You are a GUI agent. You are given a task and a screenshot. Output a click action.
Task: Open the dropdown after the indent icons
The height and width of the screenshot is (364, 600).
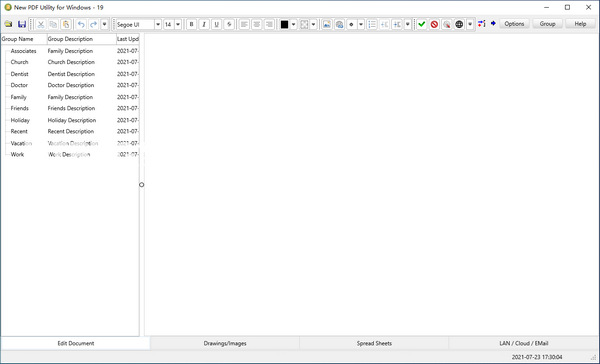pyautogui.click(x=408, y=24)
